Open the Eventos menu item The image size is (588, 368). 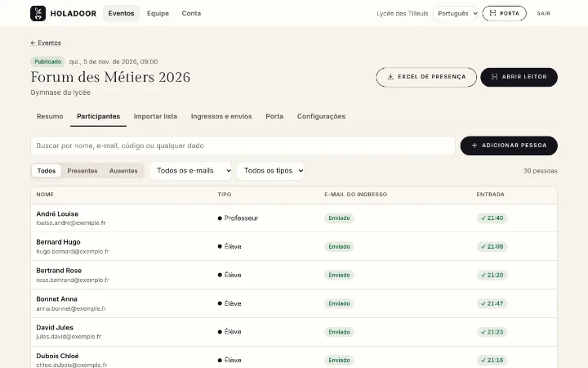(x=121, y=13)
